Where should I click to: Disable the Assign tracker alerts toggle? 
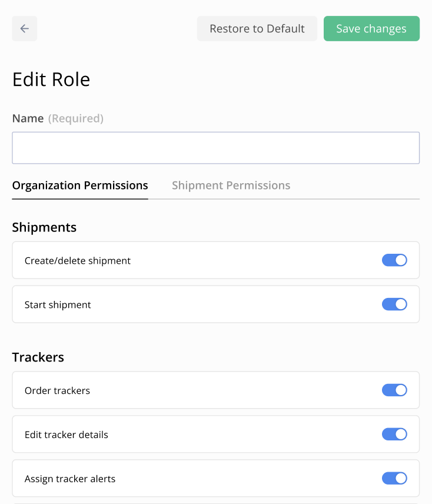tap(394, 478)
